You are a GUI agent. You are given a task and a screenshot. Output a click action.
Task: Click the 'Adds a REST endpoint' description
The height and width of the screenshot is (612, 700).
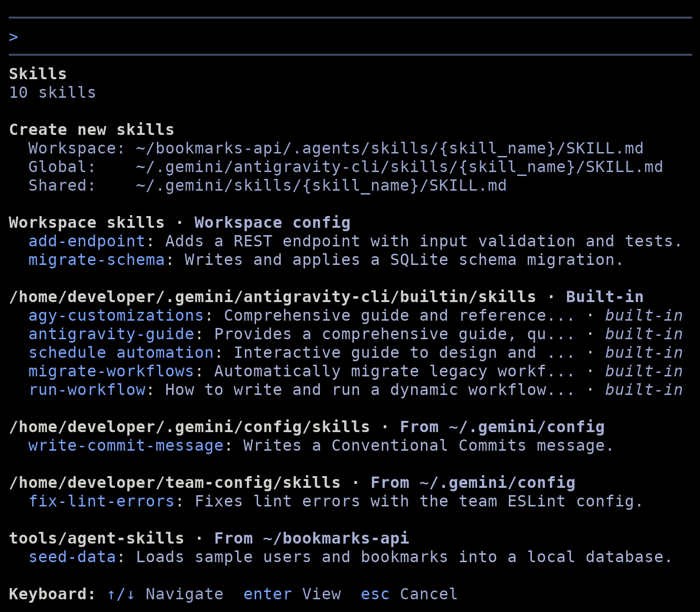(x=424, y=241)
